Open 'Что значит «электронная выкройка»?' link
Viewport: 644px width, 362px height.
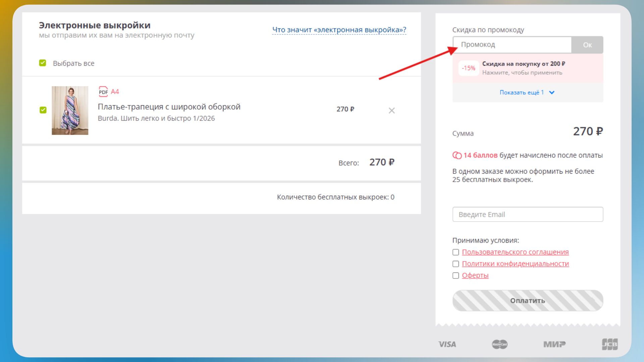point(339,30)
